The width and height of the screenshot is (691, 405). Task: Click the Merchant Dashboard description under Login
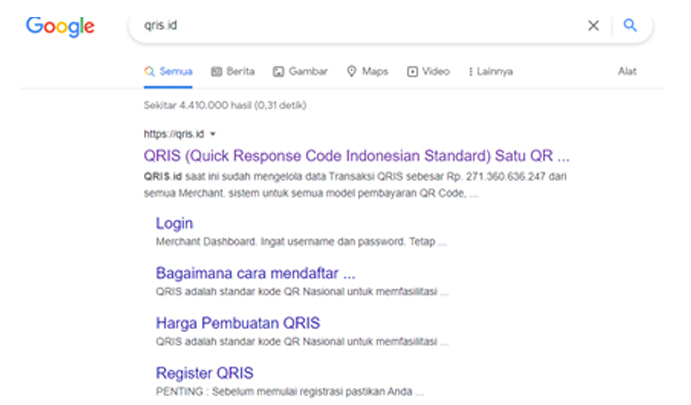click(301, 242)
